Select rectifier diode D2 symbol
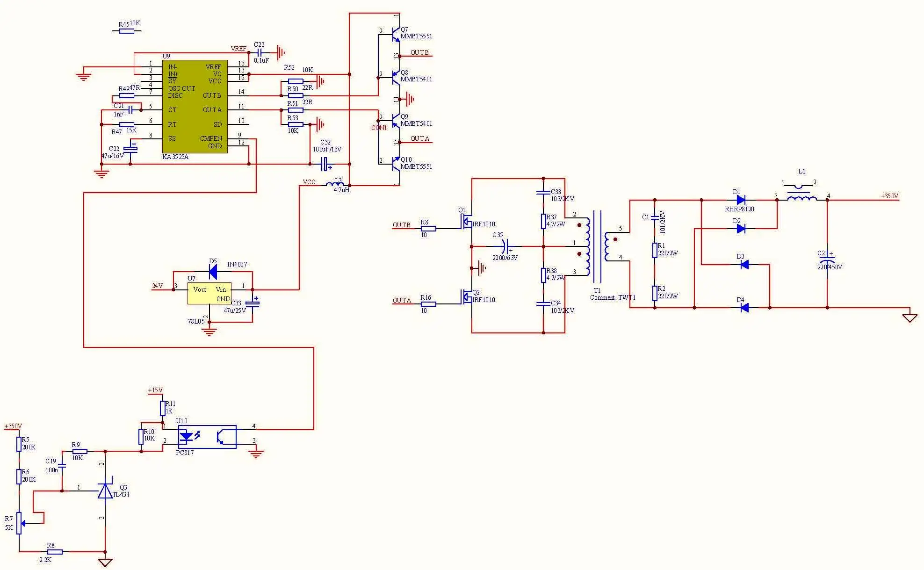Viewport: 924px width, 570px height. click(741, 229)
